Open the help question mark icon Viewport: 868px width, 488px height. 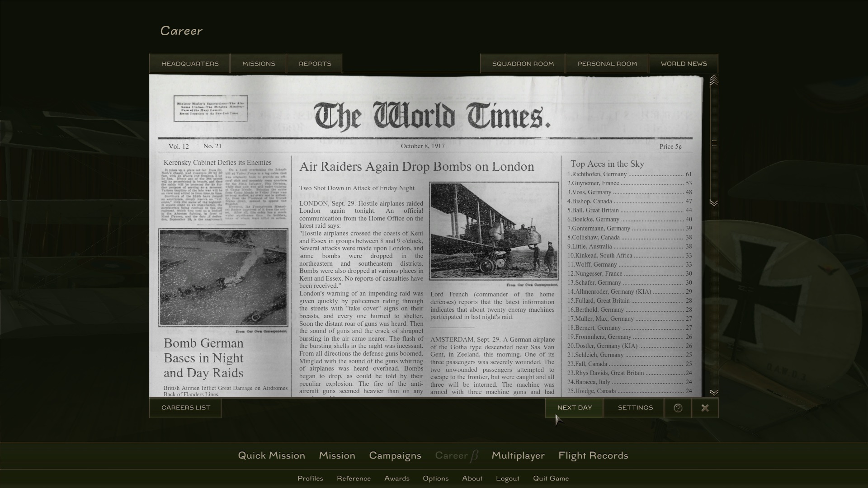[x=678, y=408]
